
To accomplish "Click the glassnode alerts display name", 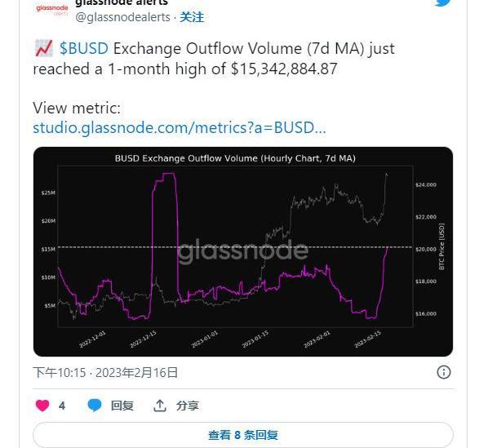I will tap(122, 2).
